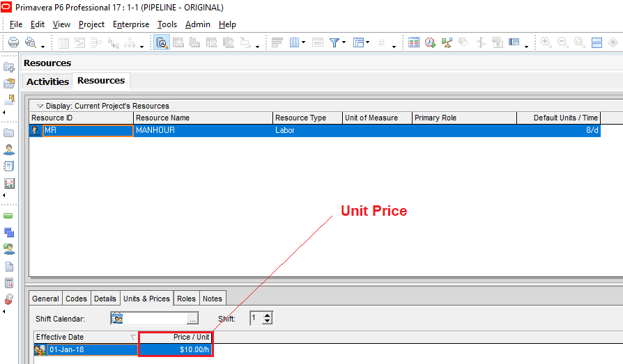Image resolution: width=623 pixels, height=364 pixels.
Task: Open the Edit menu
Action: 38,24
